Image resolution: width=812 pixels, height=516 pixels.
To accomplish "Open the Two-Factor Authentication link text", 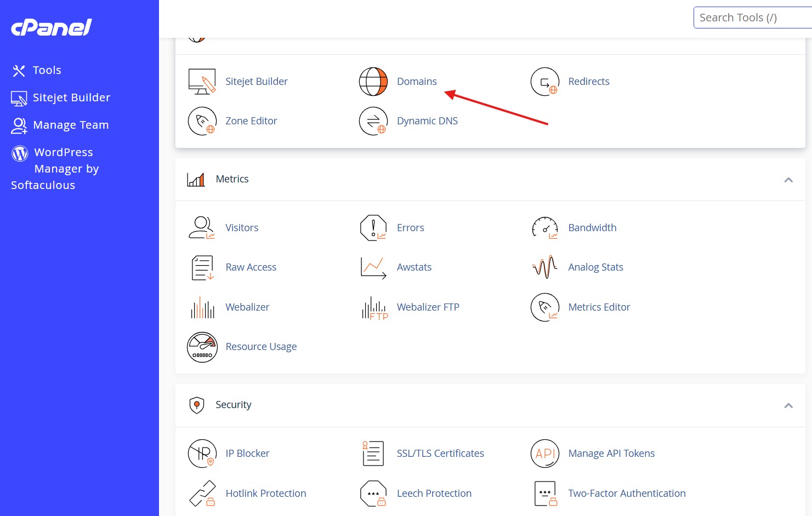I will click(x=627, y=494).
